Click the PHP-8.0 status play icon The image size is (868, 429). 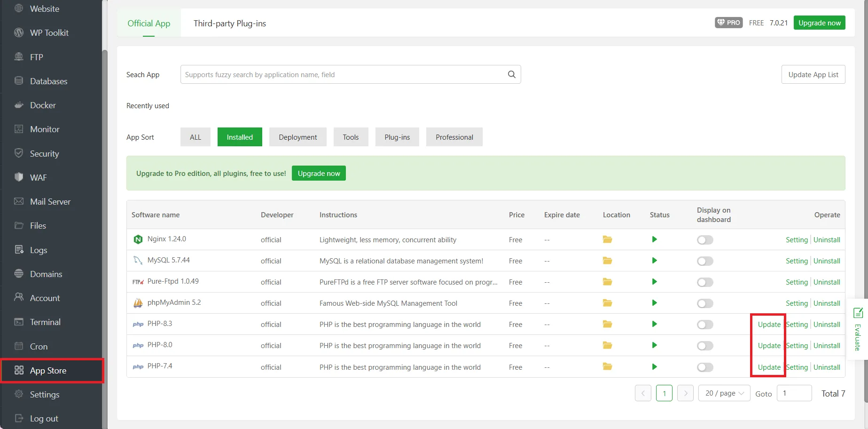pos(654,345)
